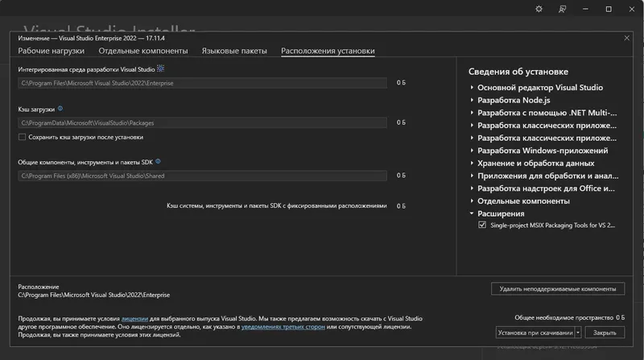Open уведомлениях третьих сторон link
The image size is (644, 360).
(x=283, y=327)
